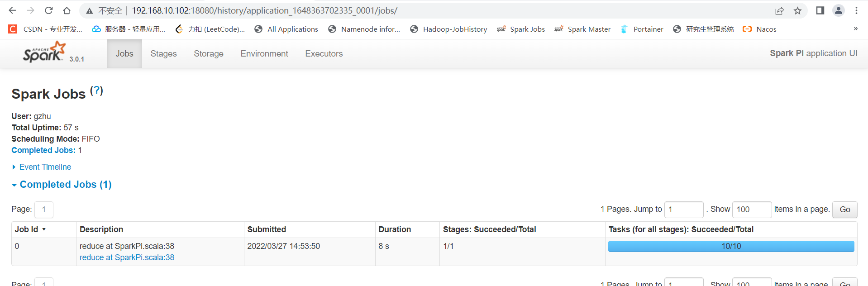
Task: Expand the Event Timeline section
Action: pos(45,167)
